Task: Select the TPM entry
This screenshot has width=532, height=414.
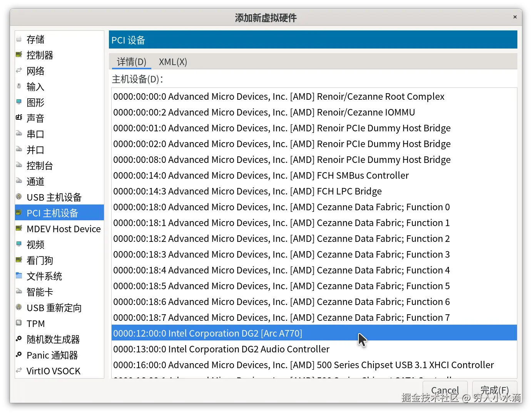Action: point(59,323)
